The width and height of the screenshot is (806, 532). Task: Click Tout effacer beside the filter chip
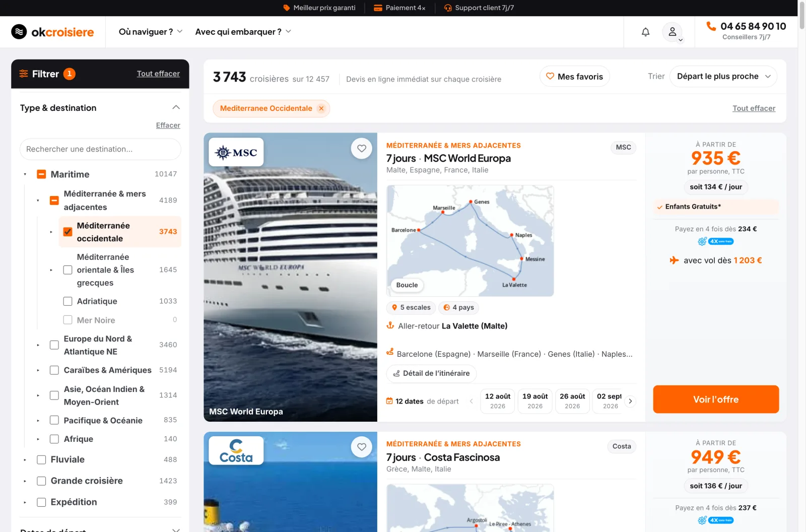[x=754, y=108]
